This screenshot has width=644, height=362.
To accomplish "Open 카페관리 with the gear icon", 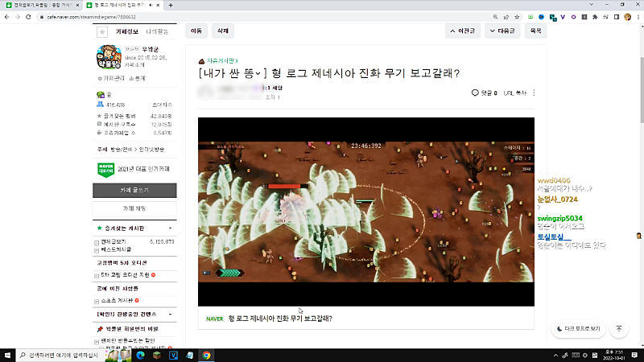I will coord(111,78).
